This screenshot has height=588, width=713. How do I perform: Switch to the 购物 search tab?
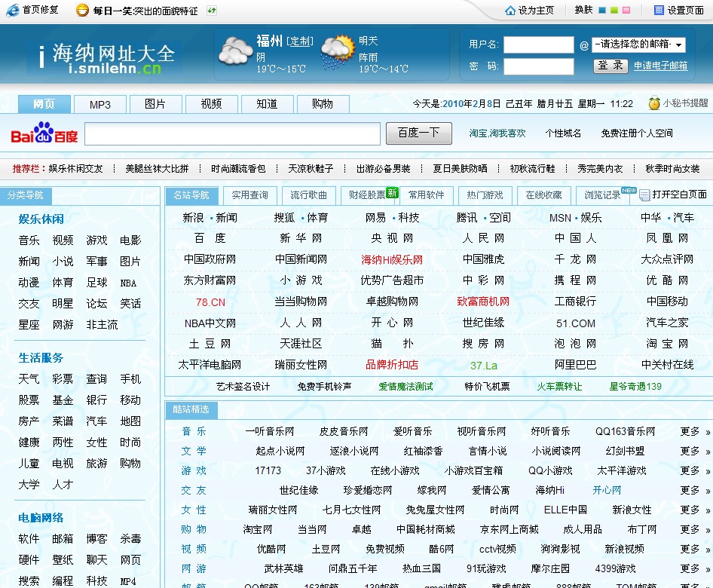(323, 104)
